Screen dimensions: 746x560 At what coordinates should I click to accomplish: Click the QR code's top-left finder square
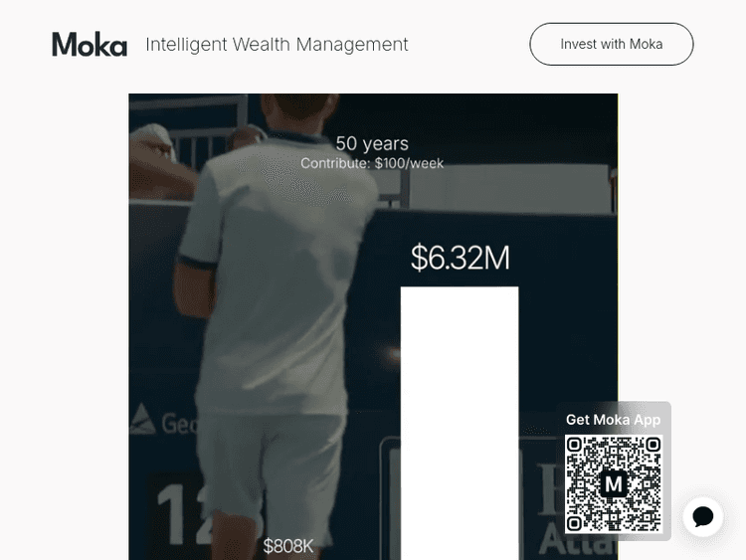[x=574, y=445]
